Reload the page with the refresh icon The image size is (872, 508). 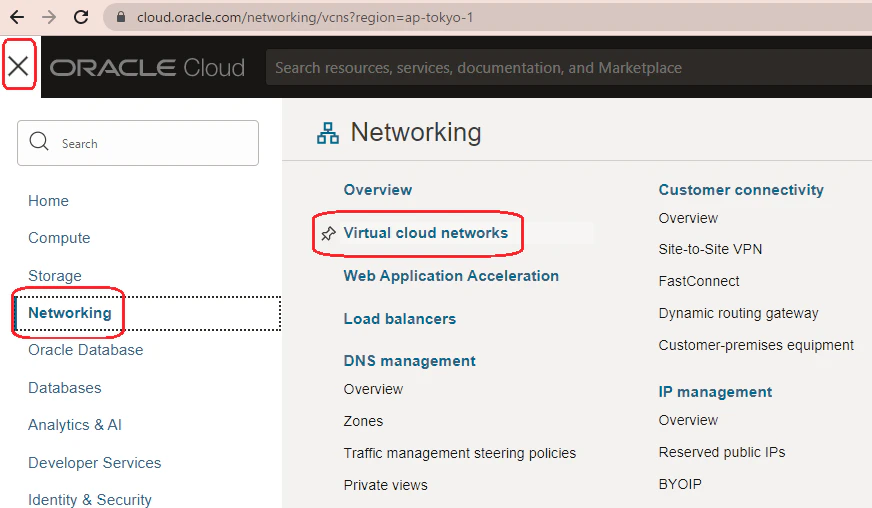coord(81,17)
